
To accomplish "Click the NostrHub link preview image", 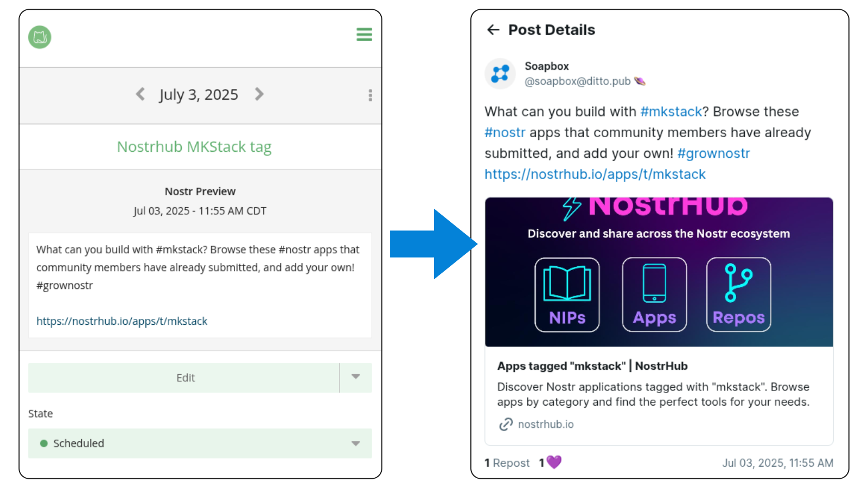I will (659, 272).
